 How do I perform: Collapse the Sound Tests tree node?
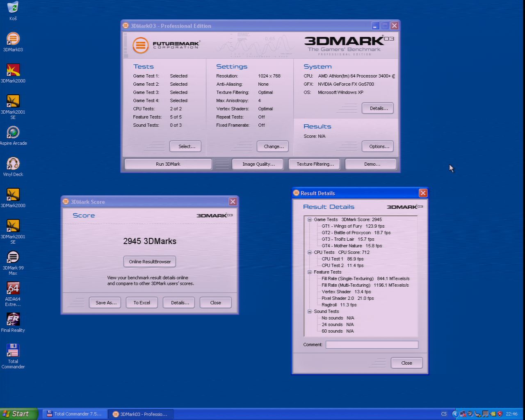(310, 311)
